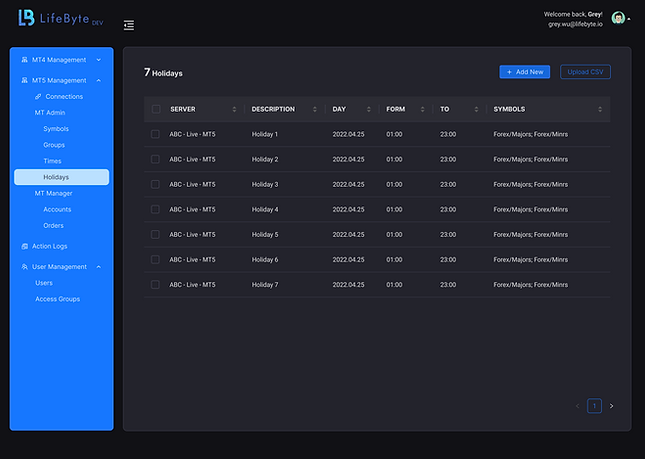Click the 'Holiday 7' description cell
The height and width of the screenshot is (459, 645).
point(265,285)
